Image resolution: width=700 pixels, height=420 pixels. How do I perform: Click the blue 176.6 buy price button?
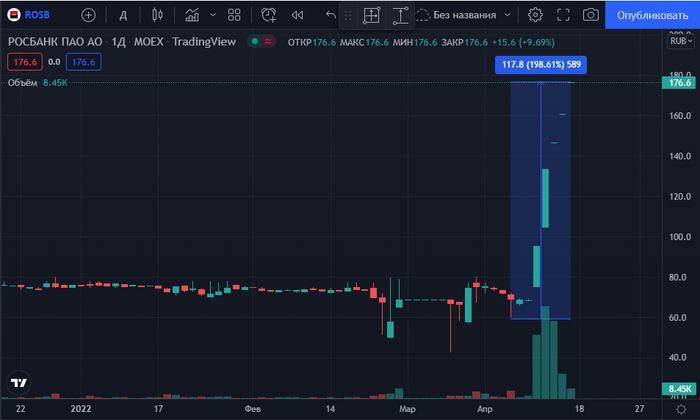click(x=83, y=62)
